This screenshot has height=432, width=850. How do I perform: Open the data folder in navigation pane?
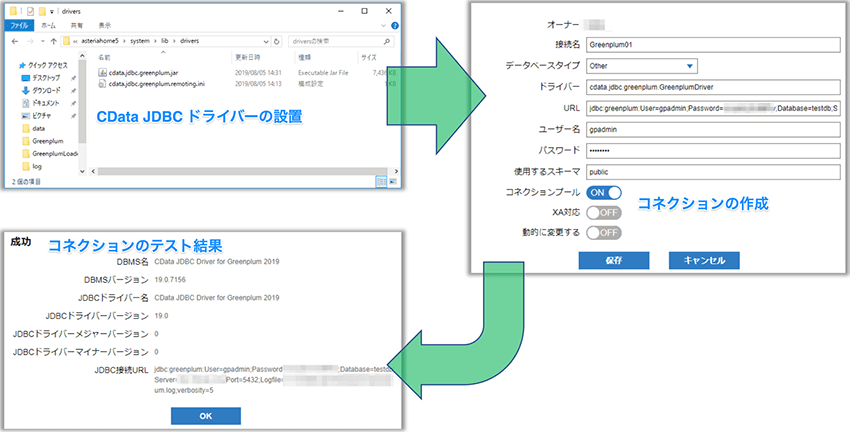point(38,129)
